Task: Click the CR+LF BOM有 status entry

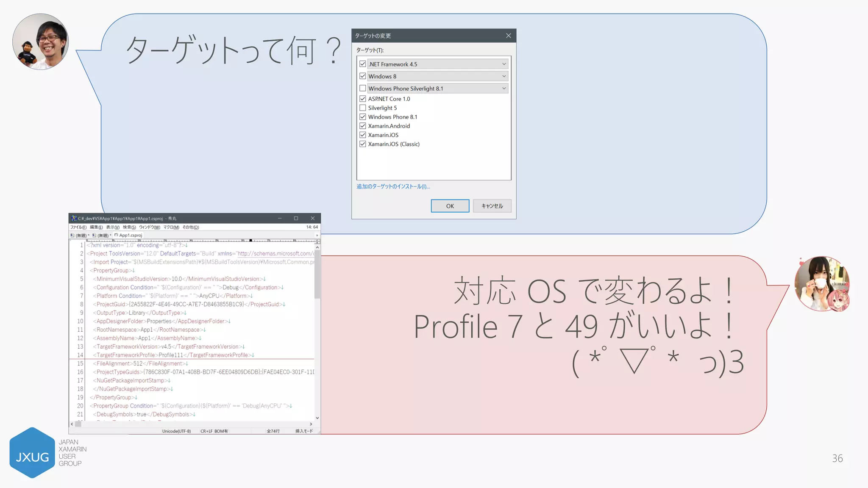Action: [214, 431]
